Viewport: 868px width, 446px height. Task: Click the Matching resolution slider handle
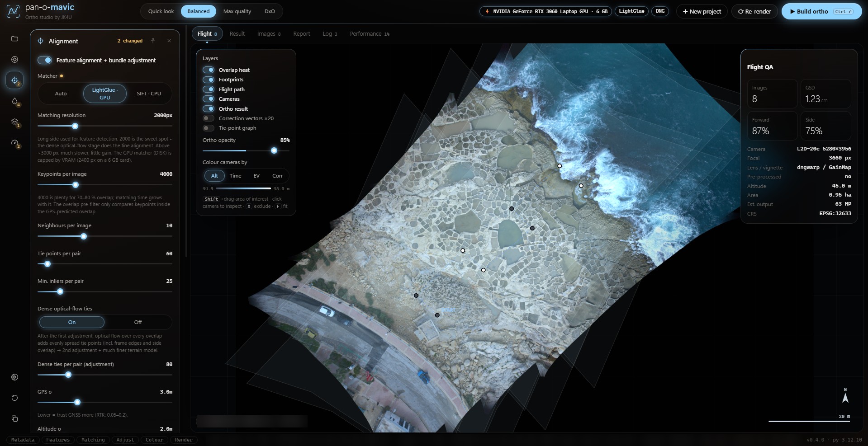point(75,126)
